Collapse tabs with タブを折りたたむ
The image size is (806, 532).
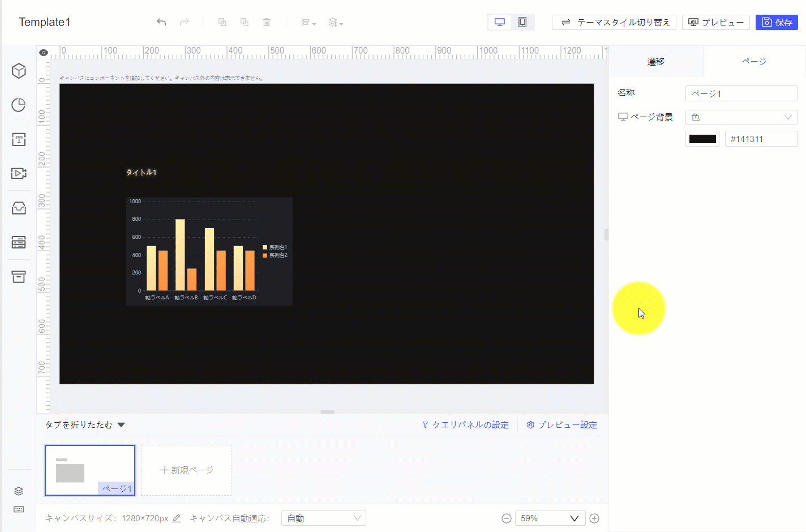coord(85,424)
